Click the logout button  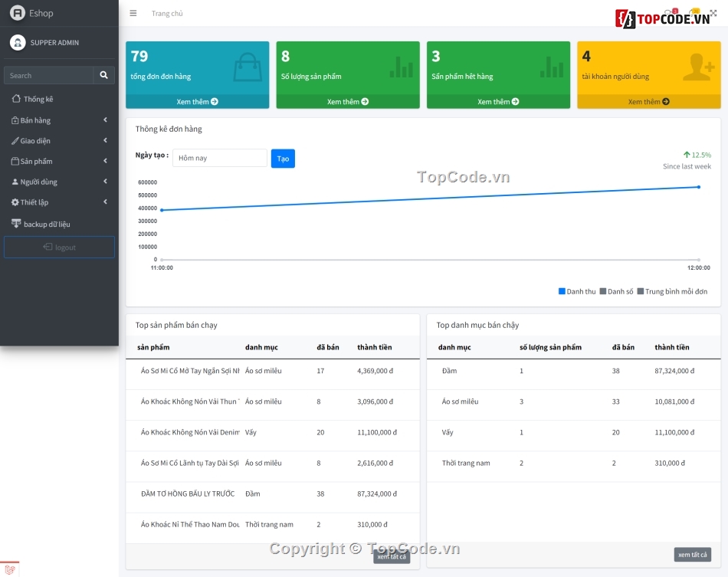[x=59, y=248]
